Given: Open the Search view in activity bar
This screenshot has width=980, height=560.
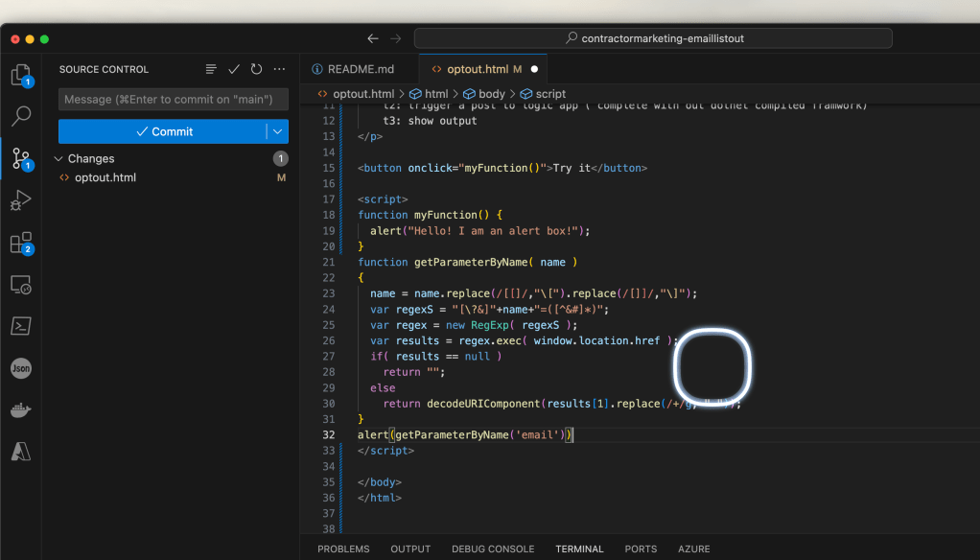Looking at the screenshot, I should tap(21, 116).
